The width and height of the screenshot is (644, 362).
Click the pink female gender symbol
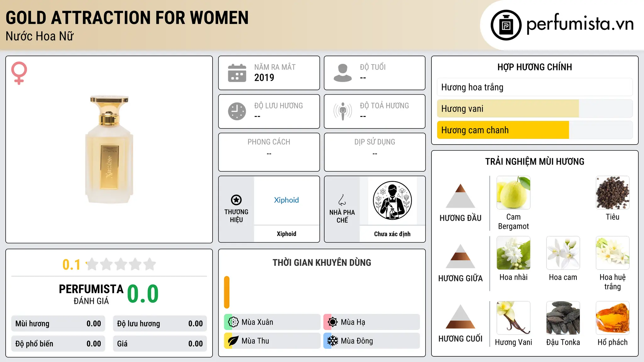point(19,73)
